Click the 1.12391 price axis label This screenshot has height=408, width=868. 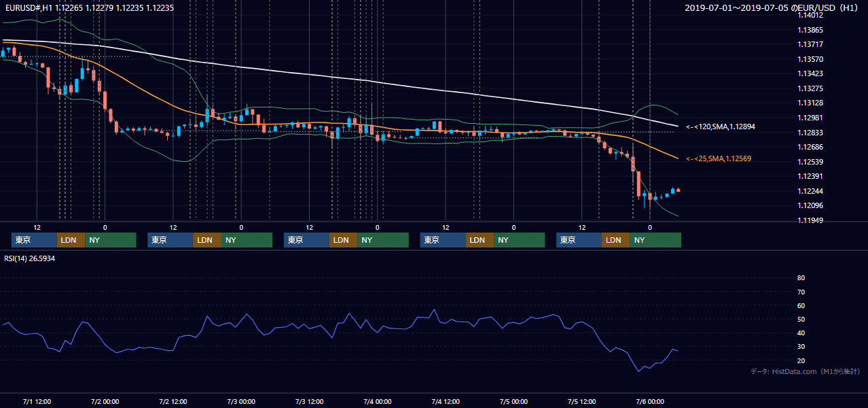click(810, 176)
